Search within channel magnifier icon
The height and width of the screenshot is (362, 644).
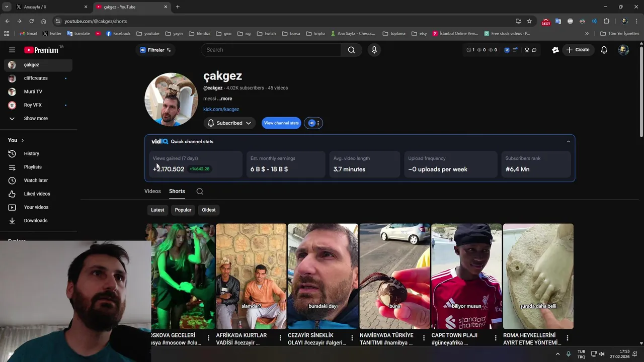pyautogui.click(x=200, y=192)
